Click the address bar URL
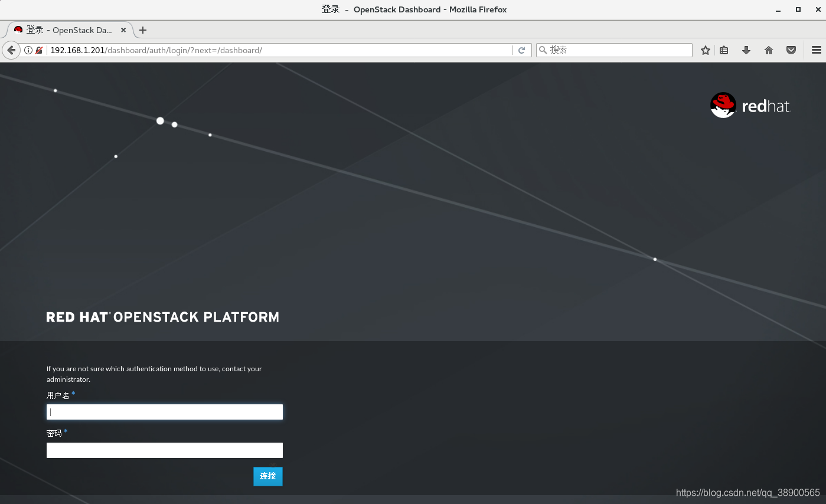 pyautogui.click(x=156, y=50)
